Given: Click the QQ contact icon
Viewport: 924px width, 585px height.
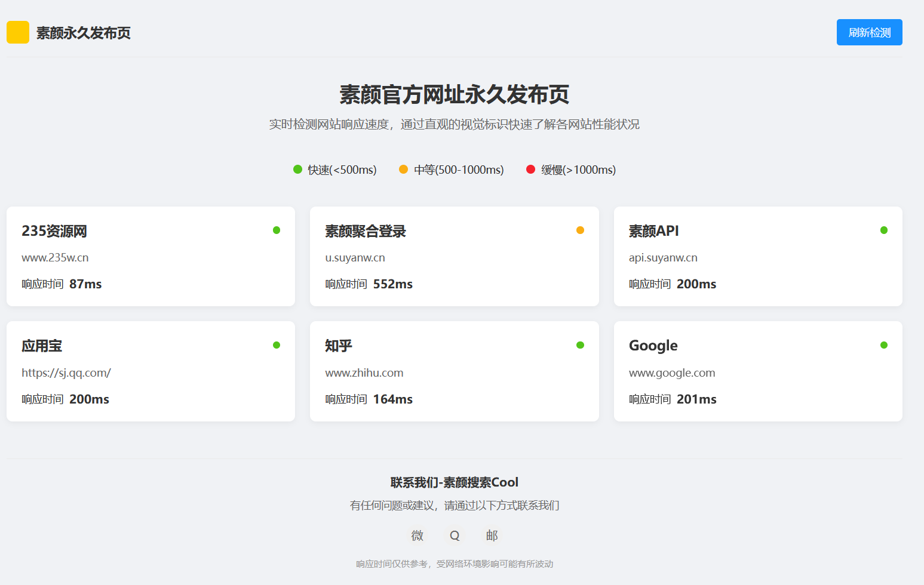Looking at the screenshot, I should 455,535.
